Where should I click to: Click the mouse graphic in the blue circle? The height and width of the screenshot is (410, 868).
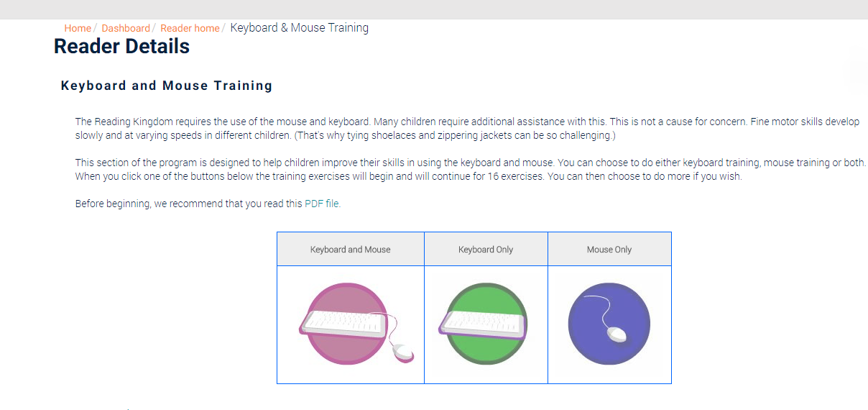click(616, 334)
